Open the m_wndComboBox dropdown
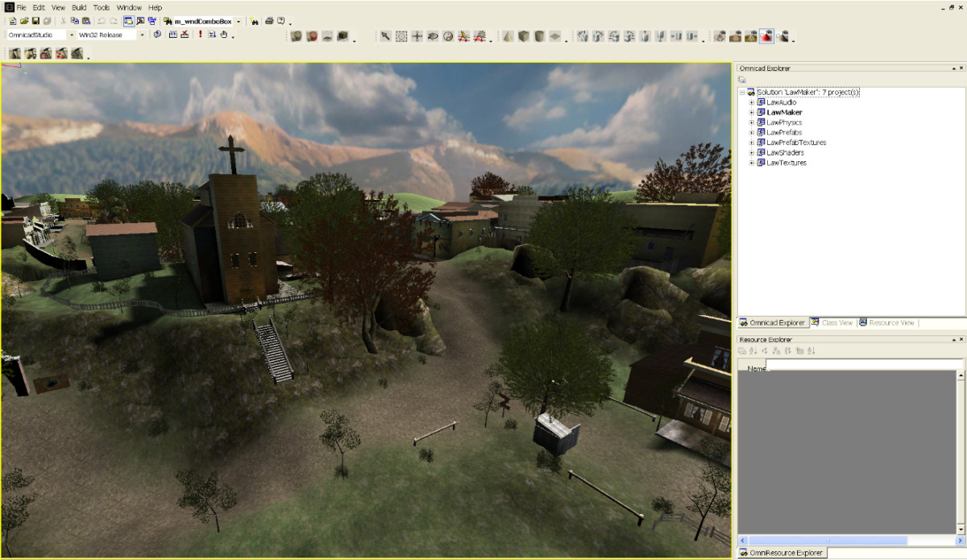This screenshot has height=560, width=967. [238, 21]
